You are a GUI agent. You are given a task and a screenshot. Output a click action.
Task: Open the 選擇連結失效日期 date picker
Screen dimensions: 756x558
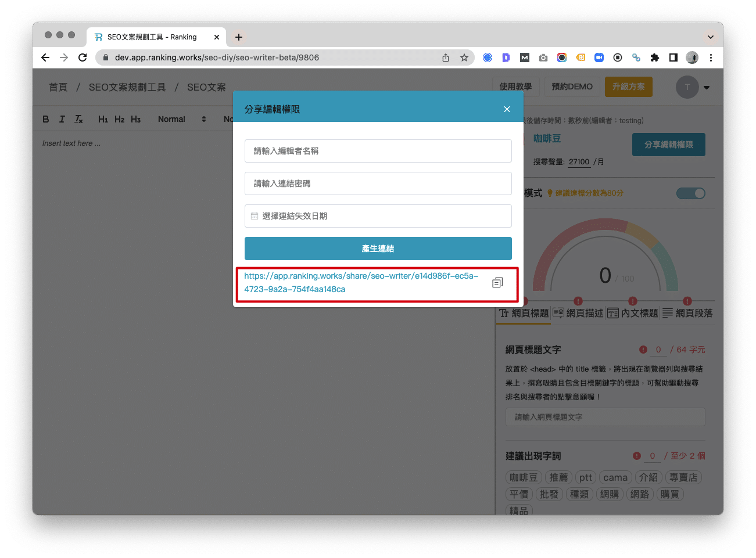[378, 216]
